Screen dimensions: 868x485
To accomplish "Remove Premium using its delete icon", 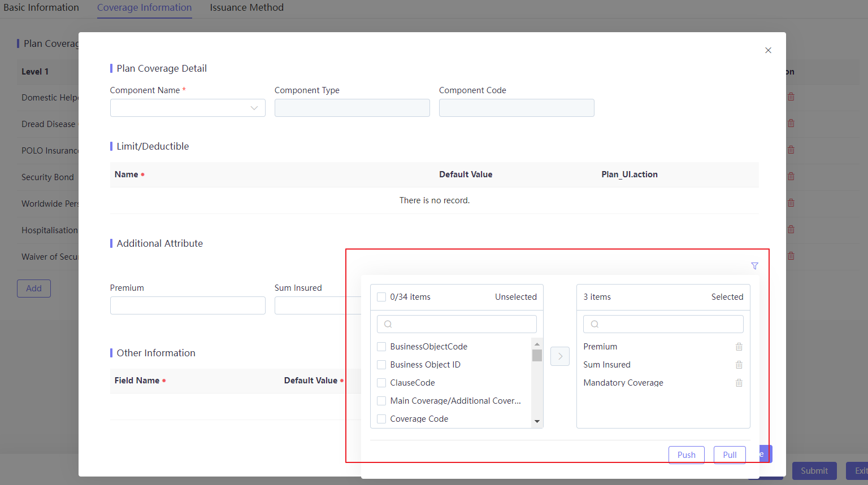I will [x=739, y=346].
